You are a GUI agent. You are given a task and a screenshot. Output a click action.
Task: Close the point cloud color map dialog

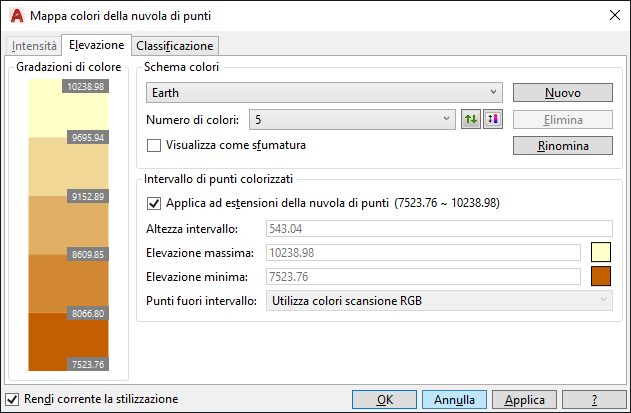(615, 16)
